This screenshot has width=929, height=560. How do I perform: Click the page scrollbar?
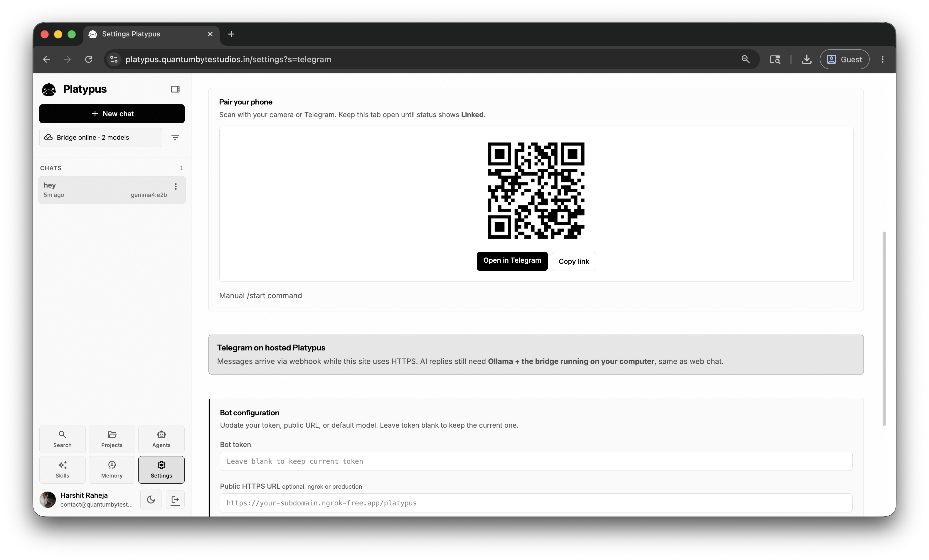pyautogui.click(x=884, y=329)
